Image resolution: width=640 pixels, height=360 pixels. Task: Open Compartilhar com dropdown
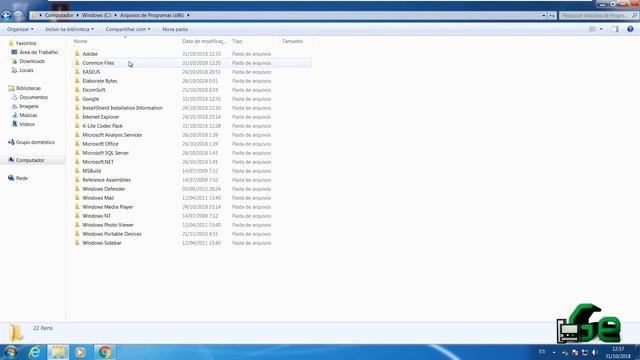[x=128, y=29]
